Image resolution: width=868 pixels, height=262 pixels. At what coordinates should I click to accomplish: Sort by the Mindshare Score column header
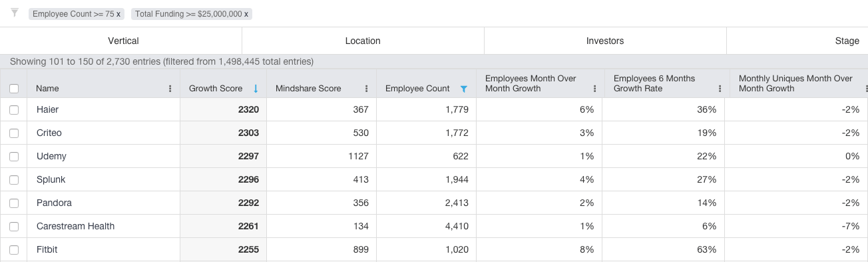(308, 88)
